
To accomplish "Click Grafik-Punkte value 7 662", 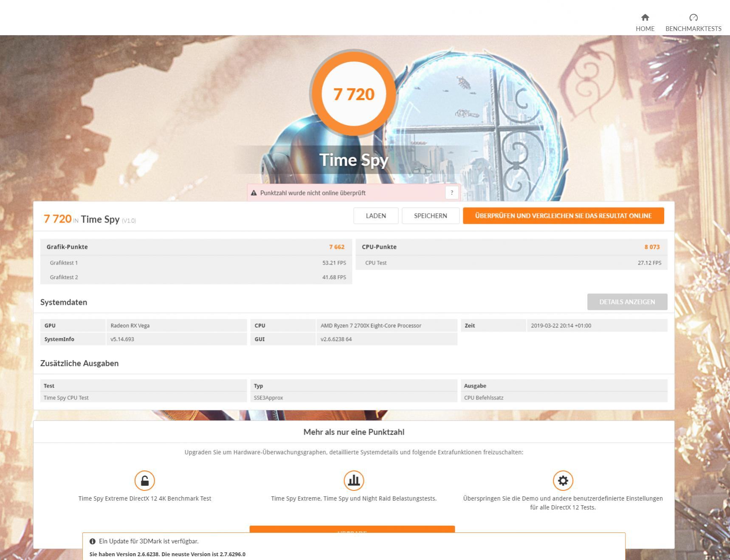I will (336, 247).
